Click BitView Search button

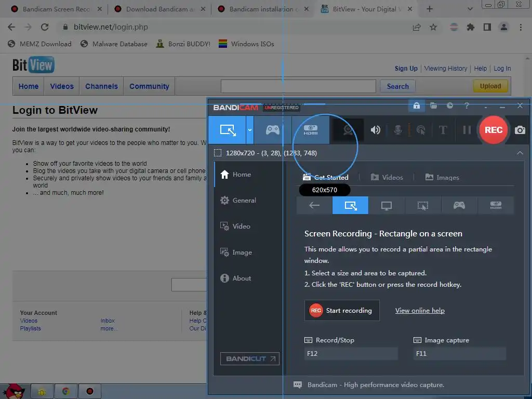[397, 86]
